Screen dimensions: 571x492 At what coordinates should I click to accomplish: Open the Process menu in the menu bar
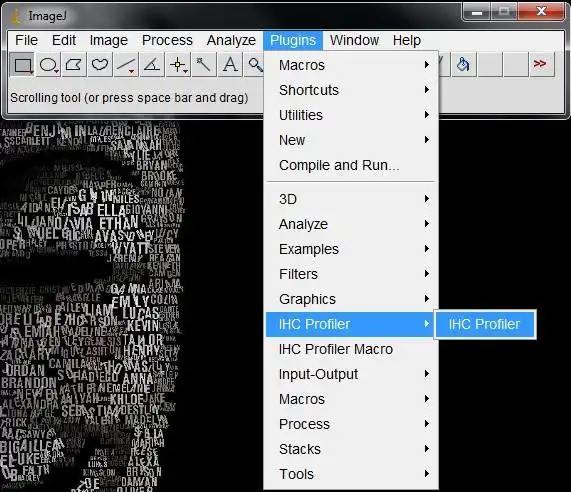[x=167, y=40]
